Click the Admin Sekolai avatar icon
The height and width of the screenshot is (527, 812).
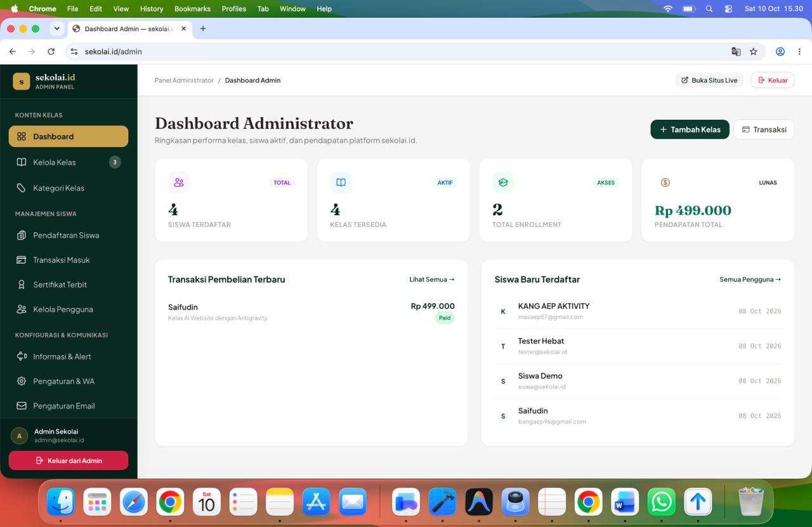pos(19,436)
